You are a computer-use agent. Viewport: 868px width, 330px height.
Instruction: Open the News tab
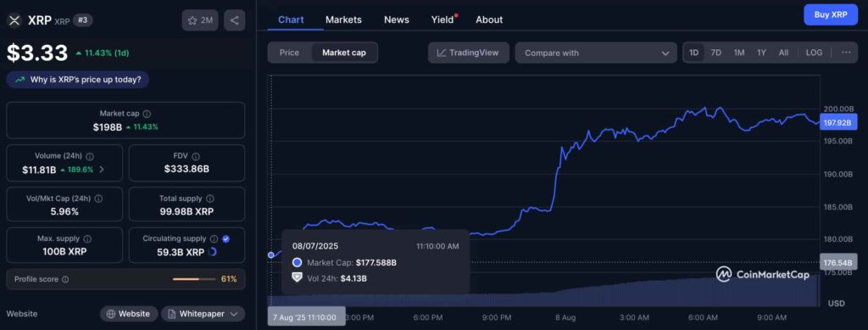click(397, 20)
